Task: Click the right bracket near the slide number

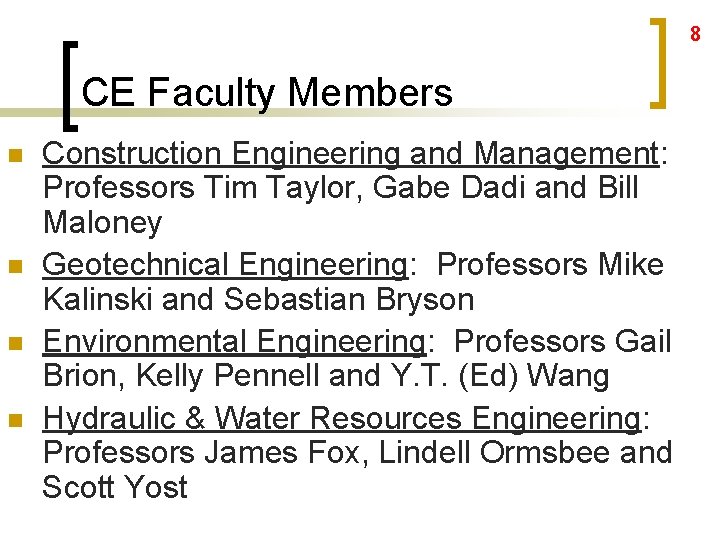Action: click(660, 62)
